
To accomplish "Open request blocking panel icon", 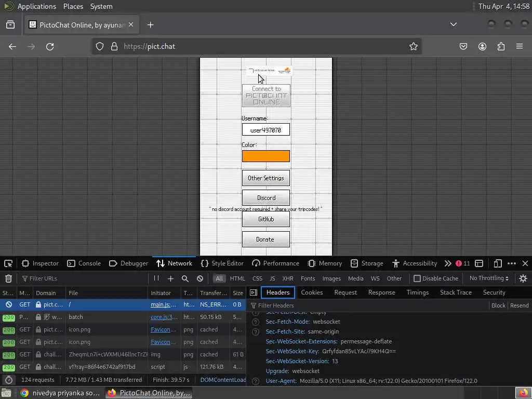I will pyautogui.click(x=200, y=278).
